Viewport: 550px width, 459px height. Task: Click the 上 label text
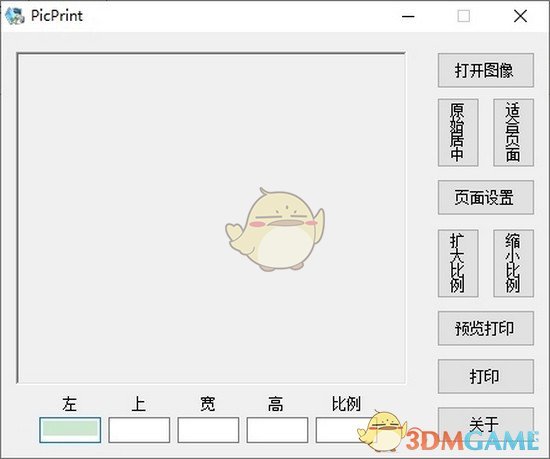[x=139, y=404]
